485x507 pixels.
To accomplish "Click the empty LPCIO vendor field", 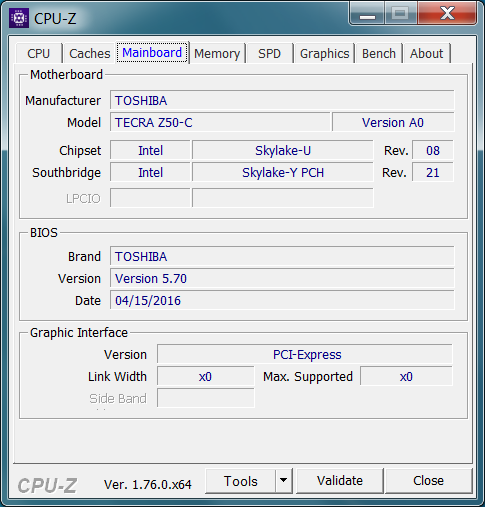I will [150, 198].
